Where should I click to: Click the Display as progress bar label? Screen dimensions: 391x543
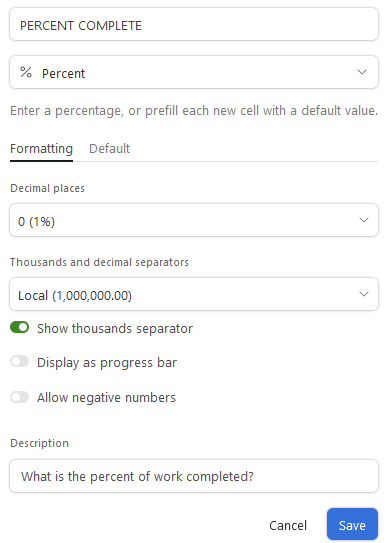pyautogui.click(x=107, y=363)
